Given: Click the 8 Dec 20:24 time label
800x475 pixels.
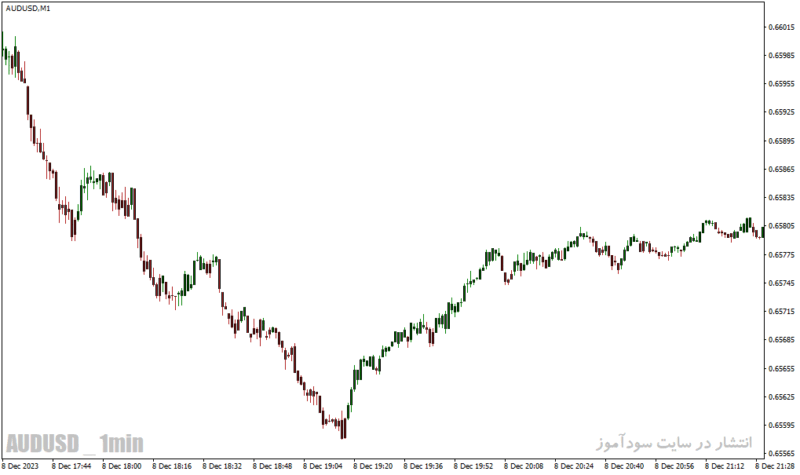Looking at the screenshot, I should pos(574,466).
